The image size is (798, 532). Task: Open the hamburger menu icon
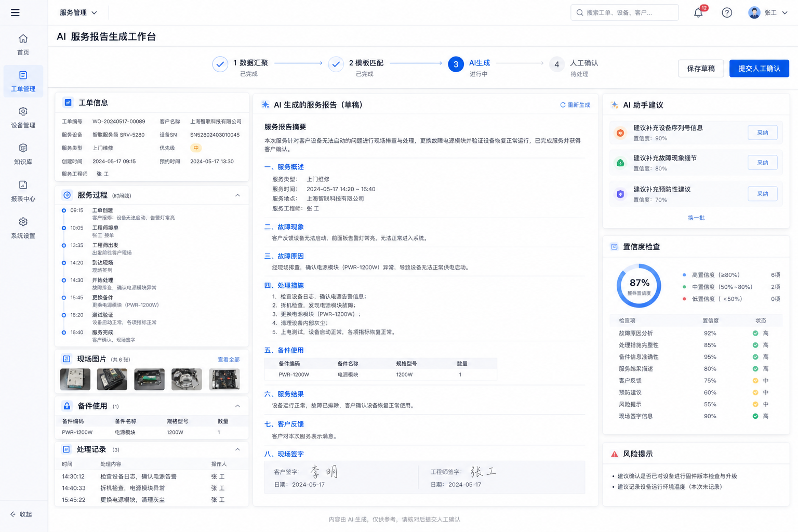tap(15, 12)
